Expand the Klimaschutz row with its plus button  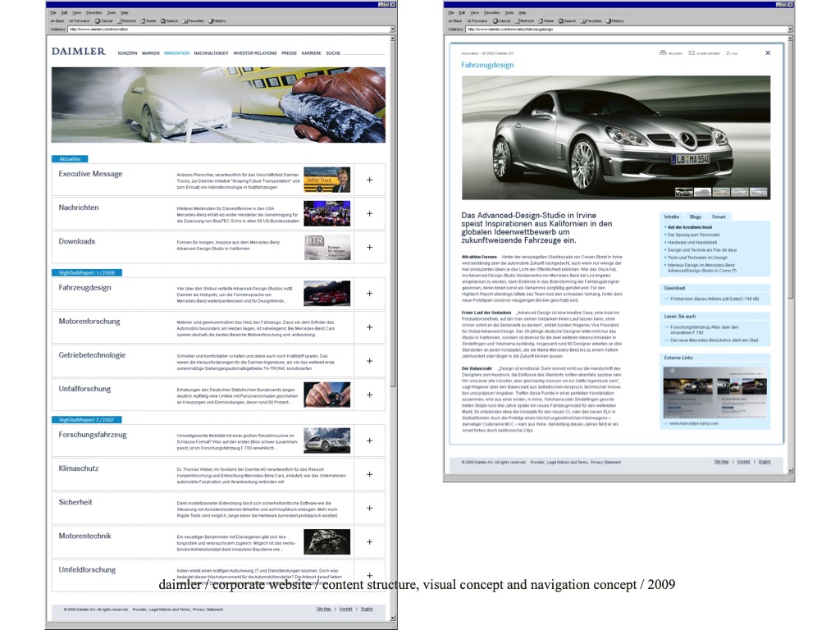369,475
